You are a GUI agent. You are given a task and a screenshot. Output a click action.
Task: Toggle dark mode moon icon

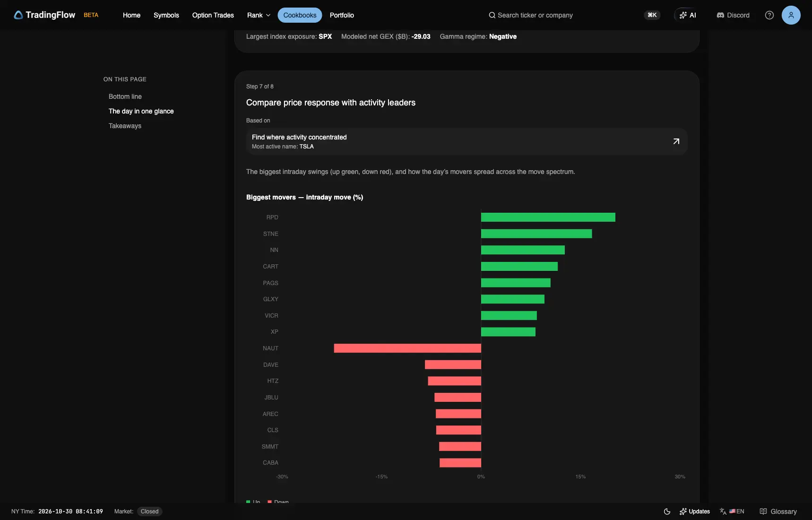click(x=667, y=511)
